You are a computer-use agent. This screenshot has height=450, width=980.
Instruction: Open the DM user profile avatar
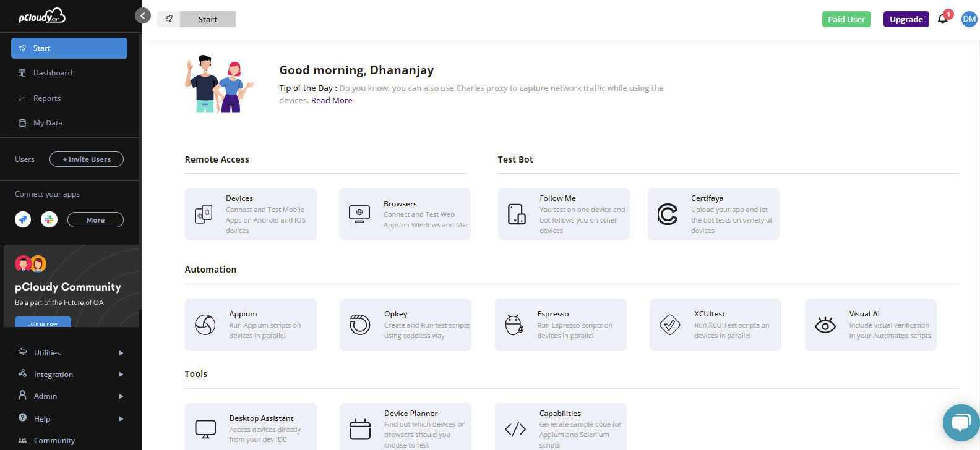pyautogui.click(x=969, y=19)
